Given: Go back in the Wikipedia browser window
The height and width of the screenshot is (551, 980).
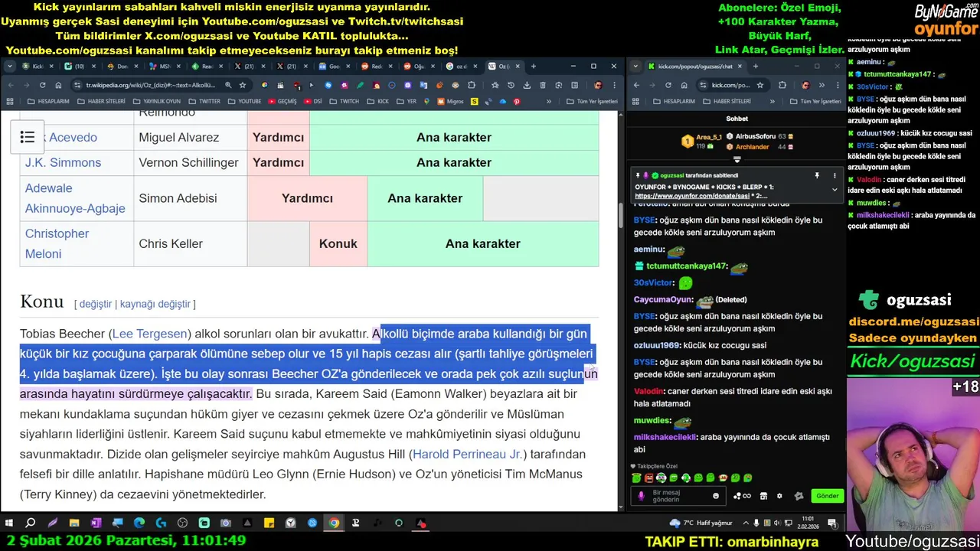Looking at the screenshot, I should point(10,86).
